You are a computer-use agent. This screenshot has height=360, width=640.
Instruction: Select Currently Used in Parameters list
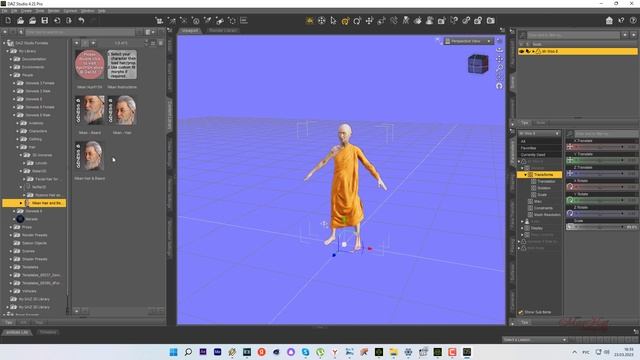pos(539,155)
